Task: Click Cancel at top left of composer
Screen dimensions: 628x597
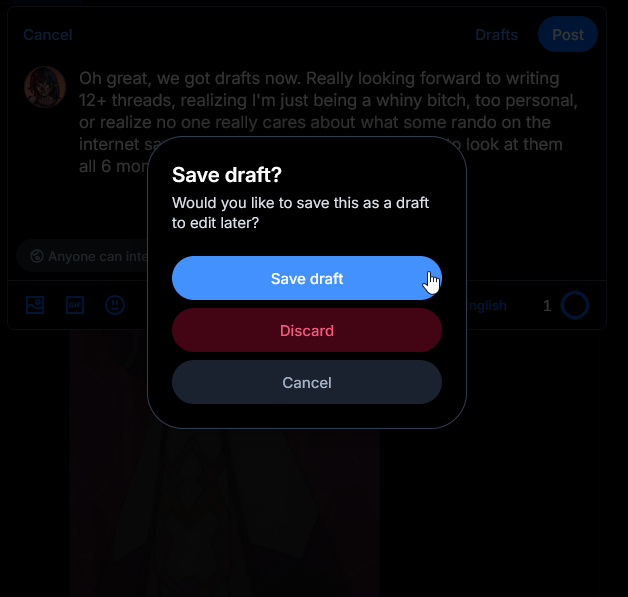Action: pyautogui.click(x=48, y=35)
